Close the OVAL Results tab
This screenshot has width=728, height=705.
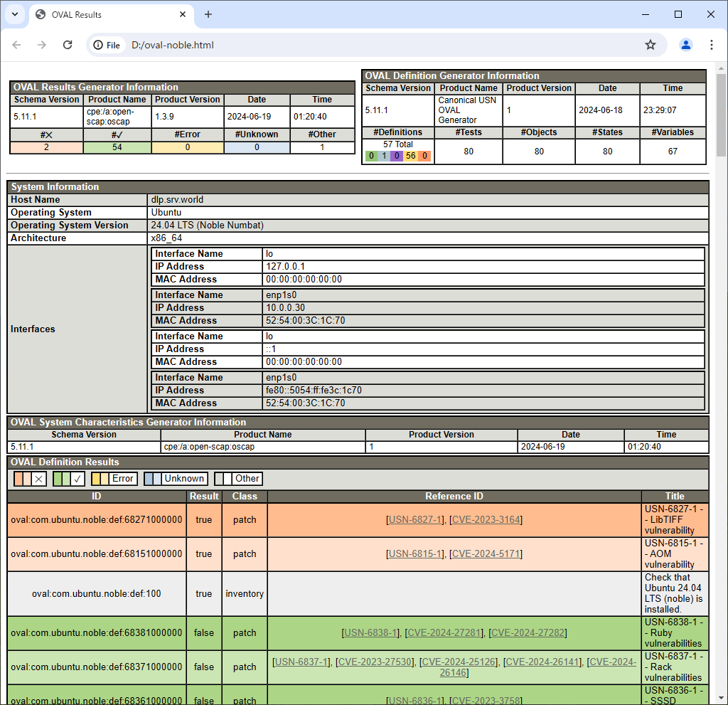(x=183, y=14)
